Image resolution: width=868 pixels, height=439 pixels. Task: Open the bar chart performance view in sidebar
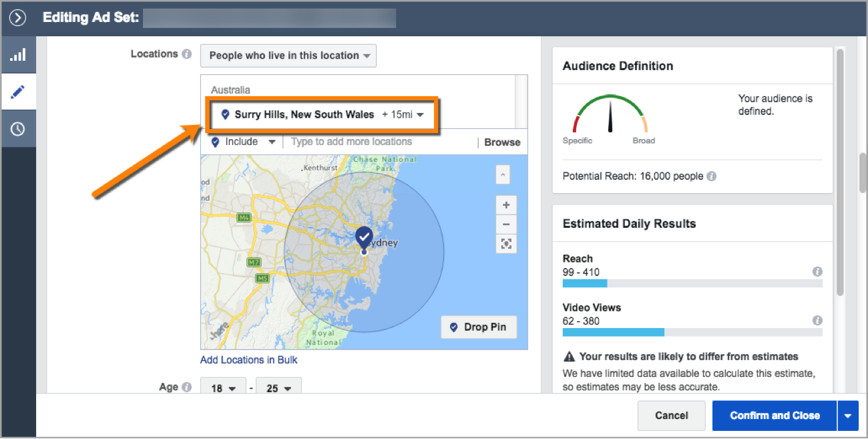point(18,55)
